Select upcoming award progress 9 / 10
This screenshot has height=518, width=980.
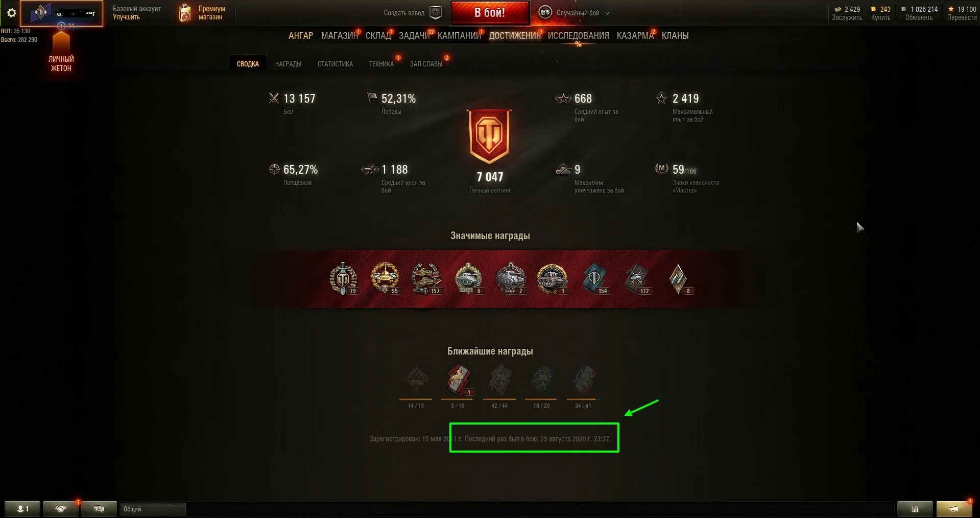point(458,386)
